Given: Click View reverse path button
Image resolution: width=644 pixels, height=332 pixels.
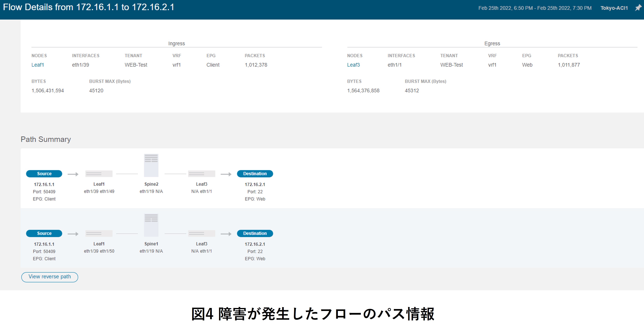Looking at the screenshot, I should [50, 277].
